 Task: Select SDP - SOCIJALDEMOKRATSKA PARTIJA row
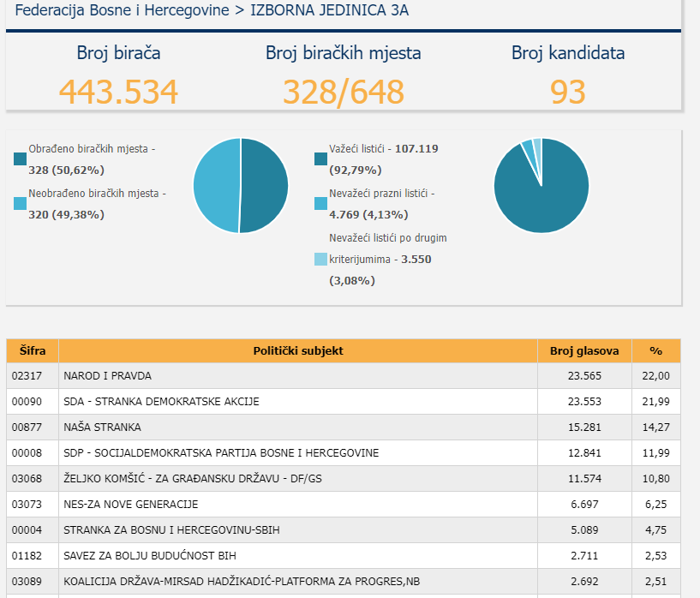(344, 453)
